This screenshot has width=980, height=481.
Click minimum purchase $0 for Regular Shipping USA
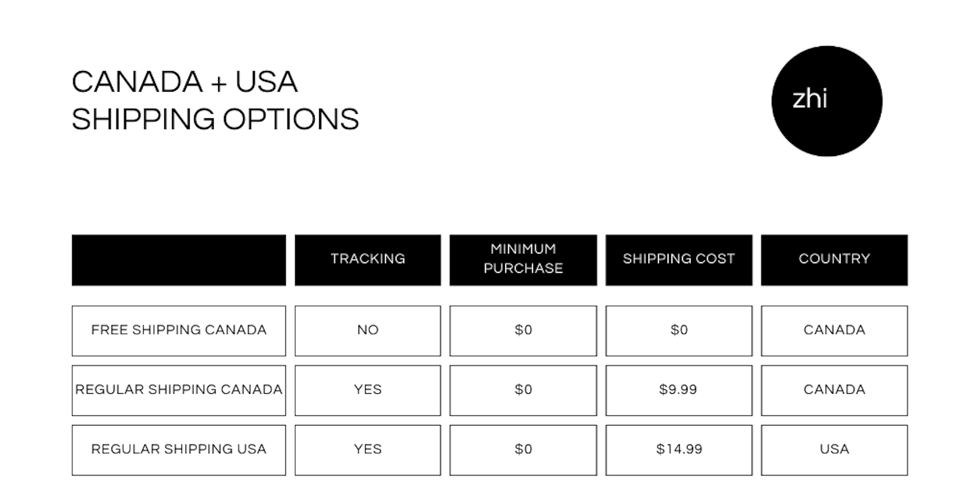pyautogui.click(x=523, y=449)
